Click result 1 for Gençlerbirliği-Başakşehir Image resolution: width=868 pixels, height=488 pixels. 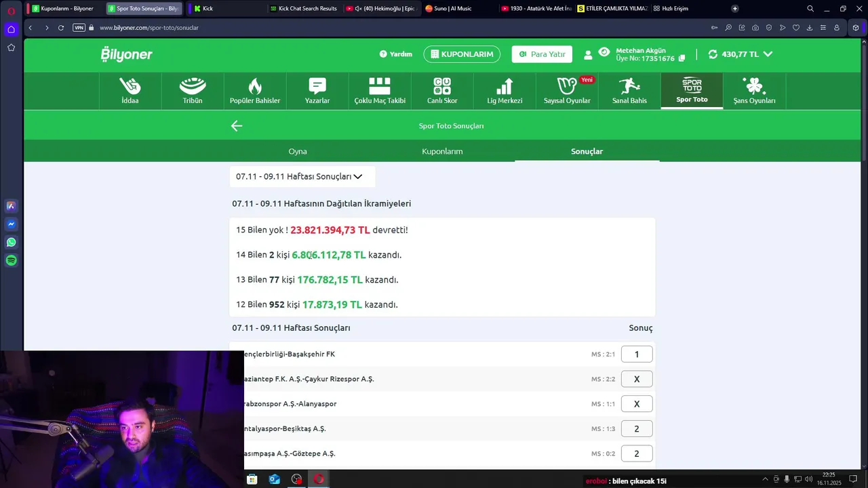(x=637, y=354)
